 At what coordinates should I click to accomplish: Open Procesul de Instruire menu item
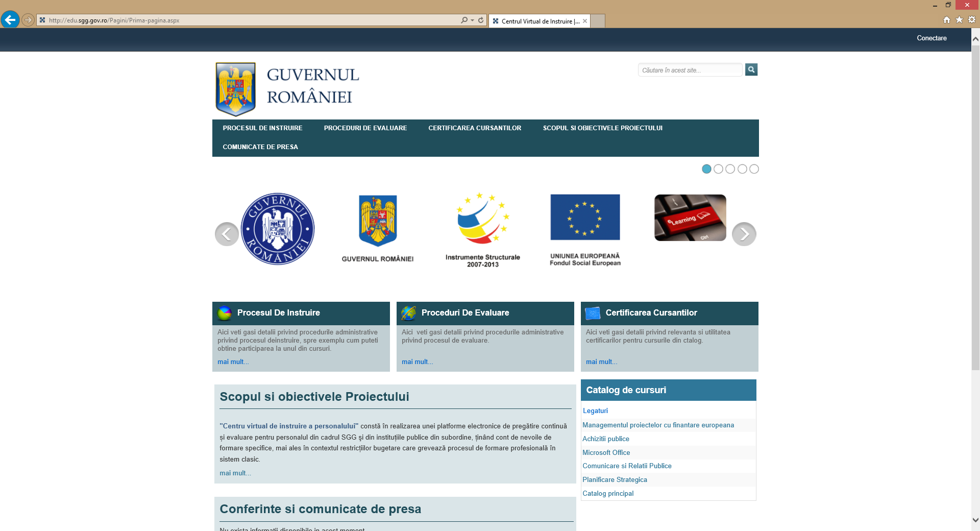[x=262, y=128]
